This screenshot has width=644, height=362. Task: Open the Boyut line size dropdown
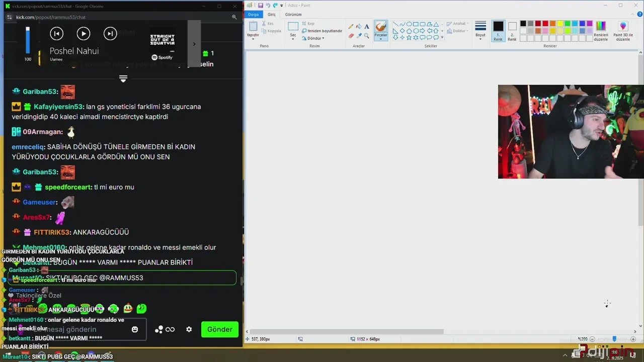480,30
